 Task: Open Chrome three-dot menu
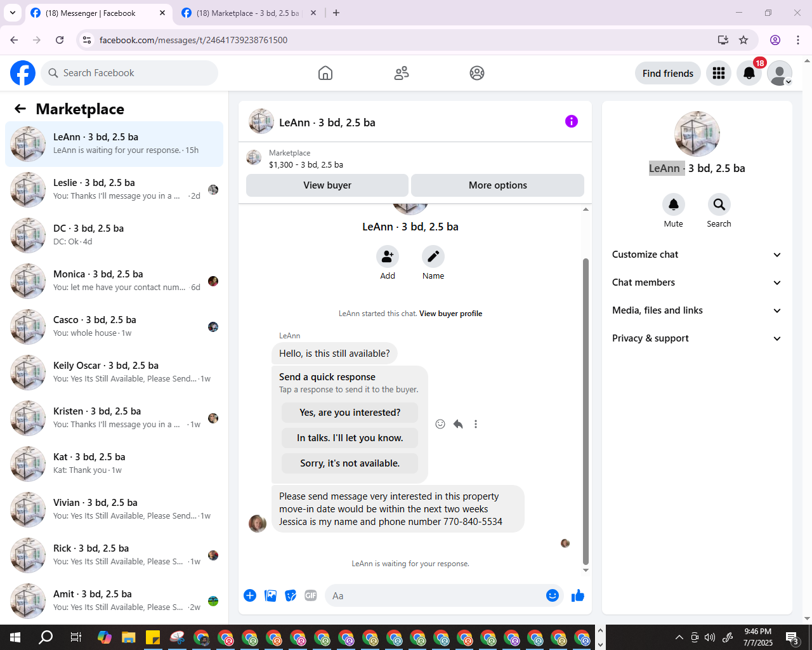pyautogui.click(x=798, y=40)
